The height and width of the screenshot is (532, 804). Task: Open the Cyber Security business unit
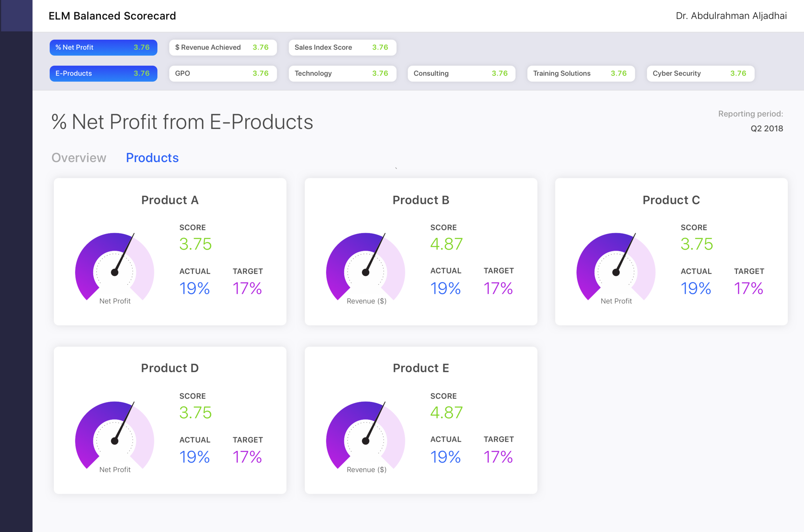click(700, 73)
